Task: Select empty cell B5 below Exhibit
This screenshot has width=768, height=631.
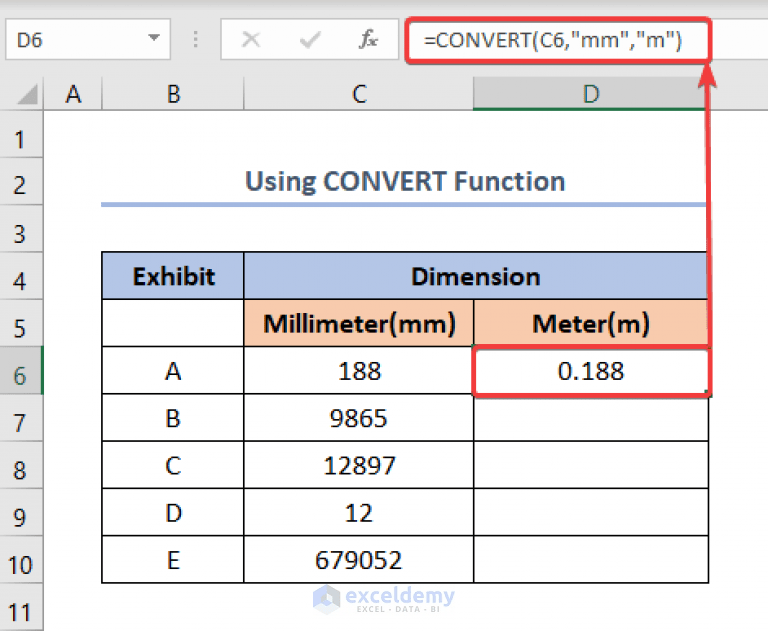Action: pos(173,323)
